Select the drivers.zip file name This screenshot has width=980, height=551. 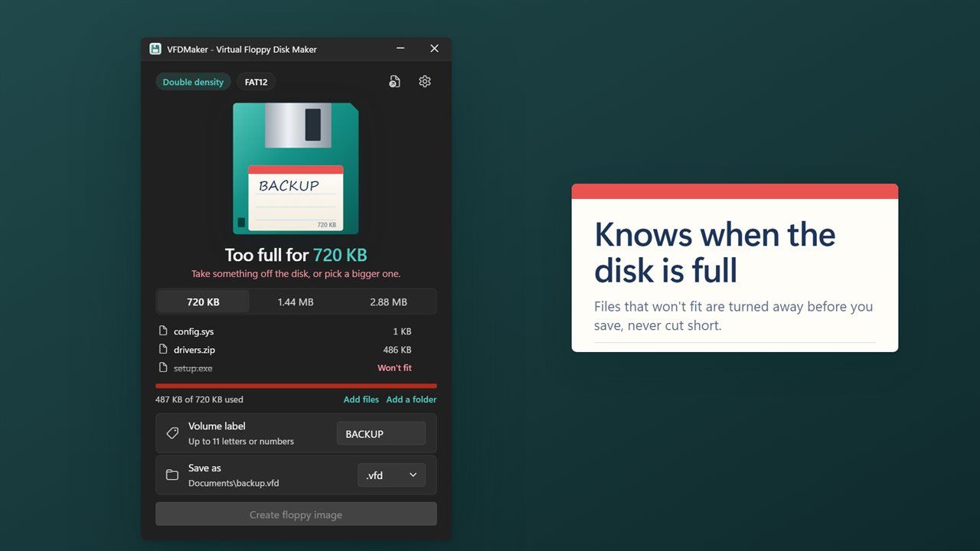click(194, 350)
